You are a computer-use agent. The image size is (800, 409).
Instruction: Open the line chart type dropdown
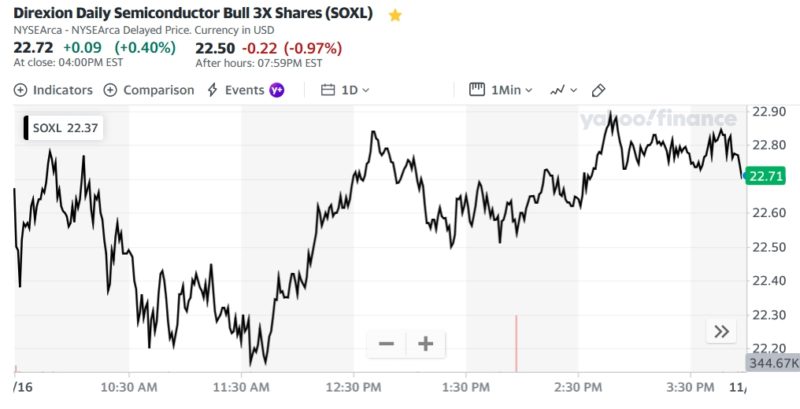564,90
